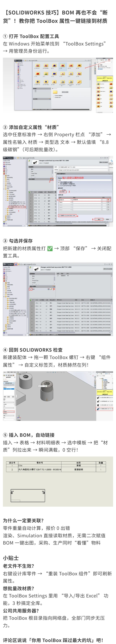Click the red X delete icon beside 材质 in step ③
The height and width of the screenshot is (644, 116).
click(54, 289)
